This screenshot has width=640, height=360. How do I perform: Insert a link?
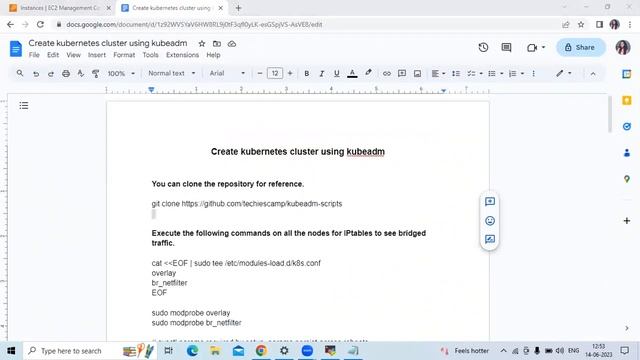click(x=387, y=73)
